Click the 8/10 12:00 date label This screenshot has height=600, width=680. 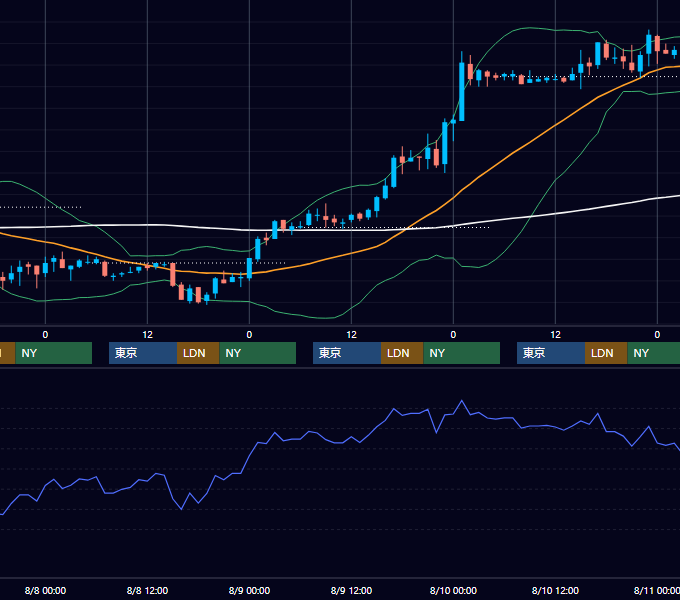[555, 590]
